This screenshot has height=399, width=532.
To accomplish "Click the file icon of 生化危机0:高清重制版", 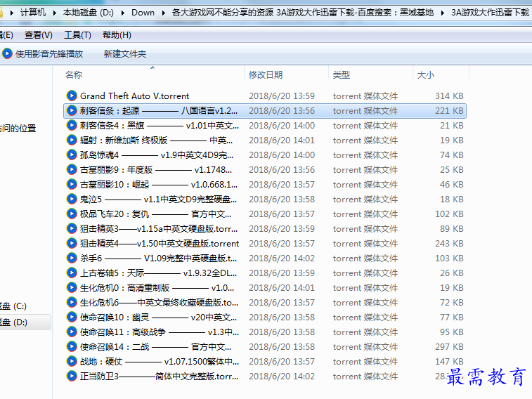I will 72,287.
